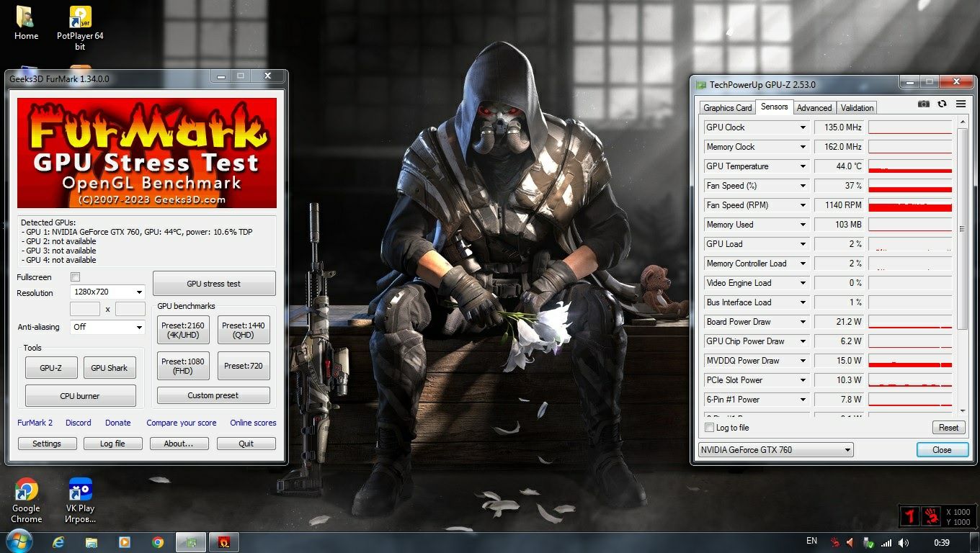Open the NVIDIA GeForce GTX 760 selector
This screenshot has width=980, height=553.
(x=775, y=450)
